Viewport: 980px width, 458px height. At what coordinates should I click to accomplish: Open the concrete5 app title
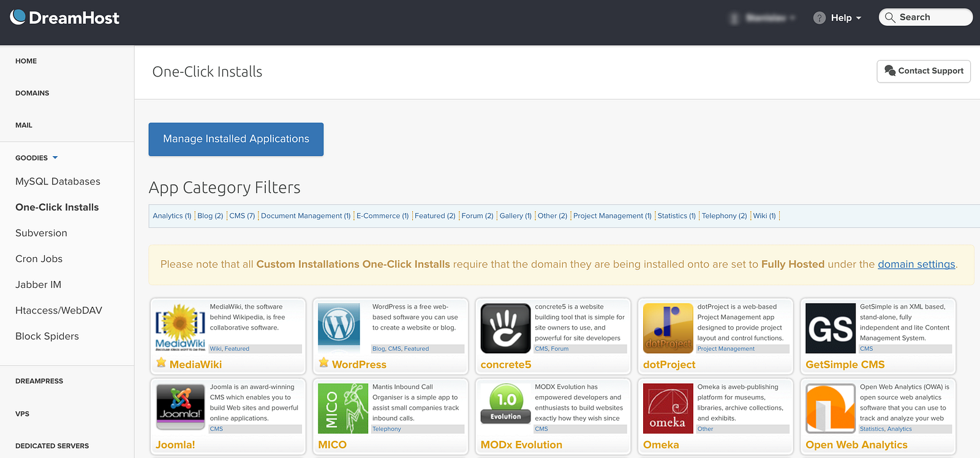(x=506, y=364)
